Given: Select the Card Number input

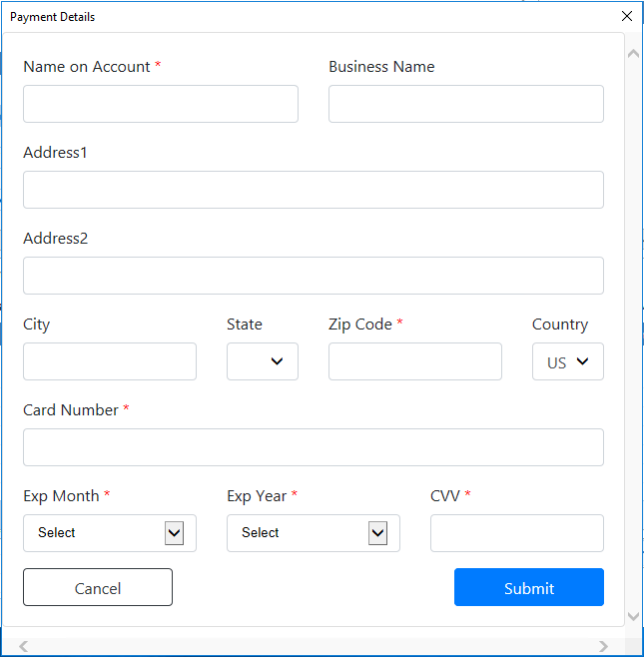Looking at the screenshot, I should coord(314,447).
